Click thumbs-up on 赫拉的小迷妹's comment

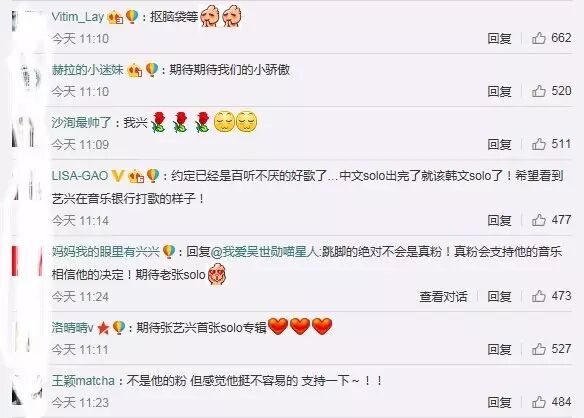tap(539, 91)
